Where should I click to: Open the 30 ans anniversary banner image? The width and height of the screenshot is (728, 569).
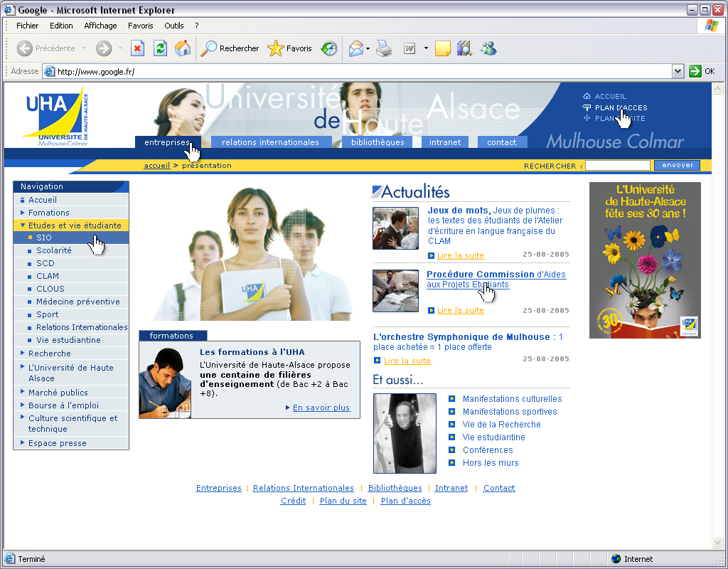(x=645, y=260)
